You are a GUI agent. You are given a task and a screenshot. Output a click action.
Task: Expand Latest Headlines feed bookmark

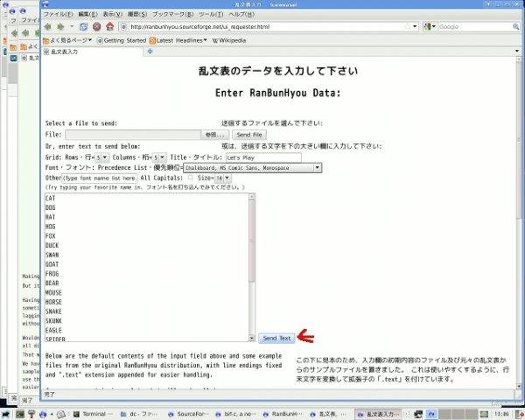point(178,40)
